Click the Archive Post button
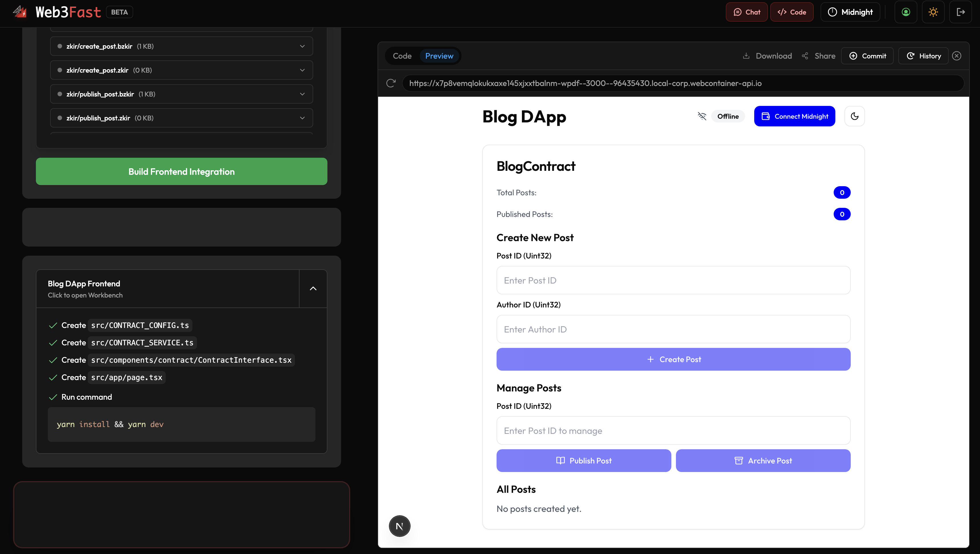The width and height of the screenshot is (980, 554). [x=763, y=460]
